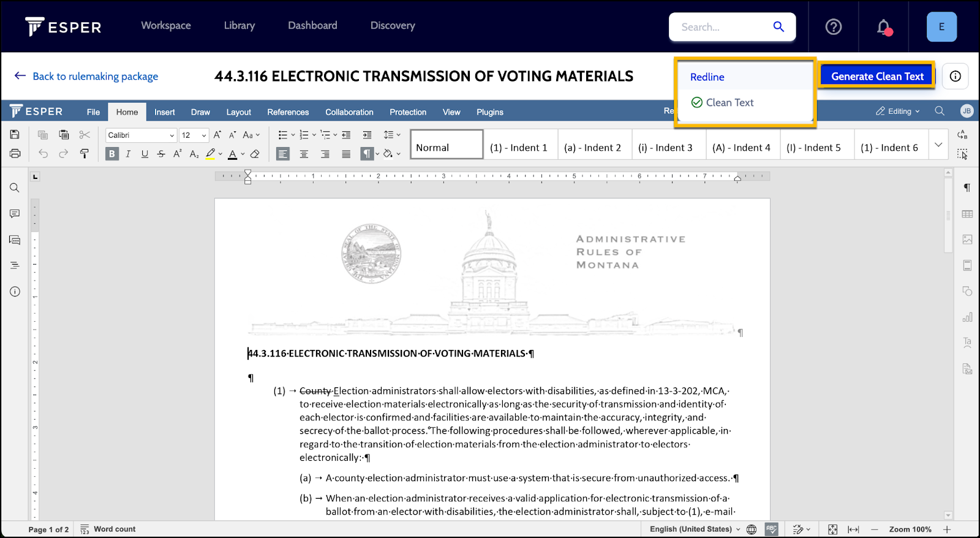Viewport: 980px width, 538px height.
Task: Decrease font size with the A-down icon
Action: click(x=233, y=135)
